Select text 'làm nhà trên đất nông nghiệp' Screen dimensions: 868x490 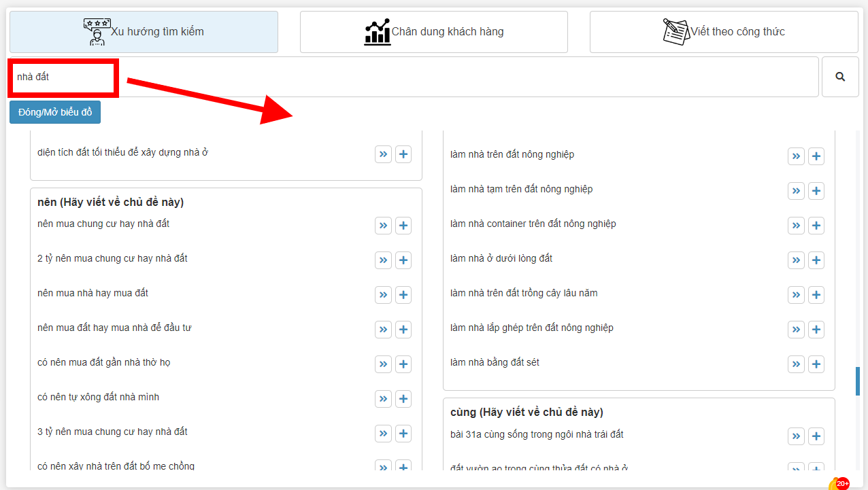click(512, 154)
